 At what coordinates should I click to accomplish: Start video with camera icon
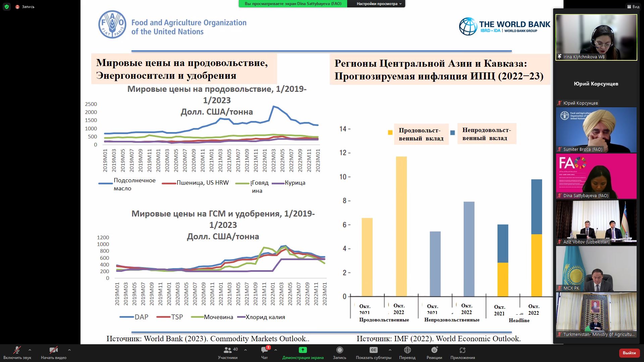pos(53,350)
